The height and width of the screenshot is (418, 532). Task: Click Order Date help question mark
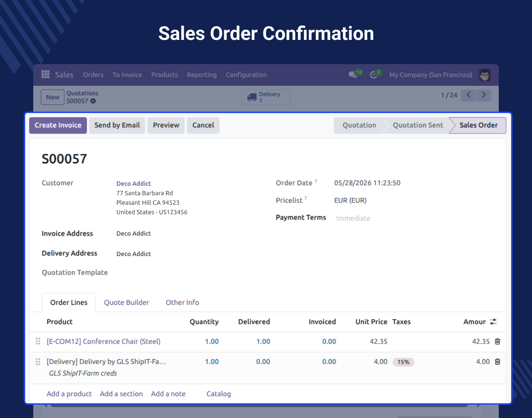[315, 181]
